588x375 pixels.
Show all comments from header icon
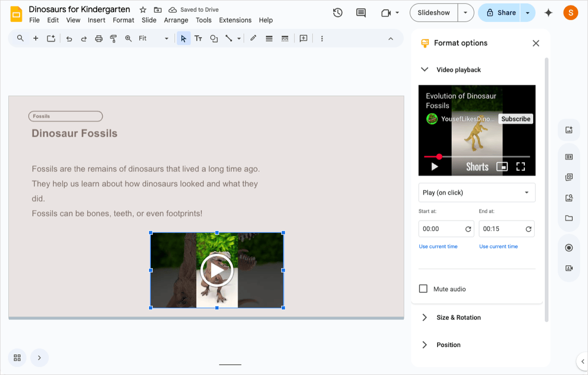[361, 13]
